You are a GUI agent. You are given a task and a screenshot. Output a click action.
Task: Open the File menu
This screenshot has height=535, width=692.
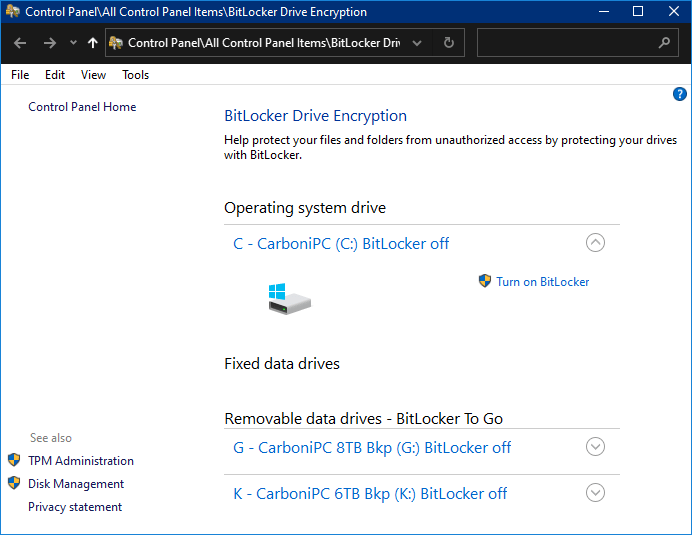tap(20, 75)
